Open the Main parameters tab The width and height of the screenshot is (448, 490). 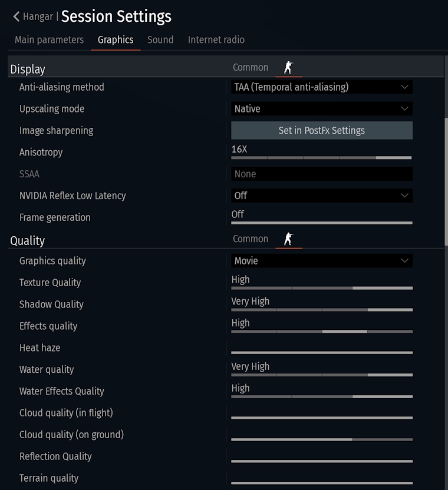point(49,39)
